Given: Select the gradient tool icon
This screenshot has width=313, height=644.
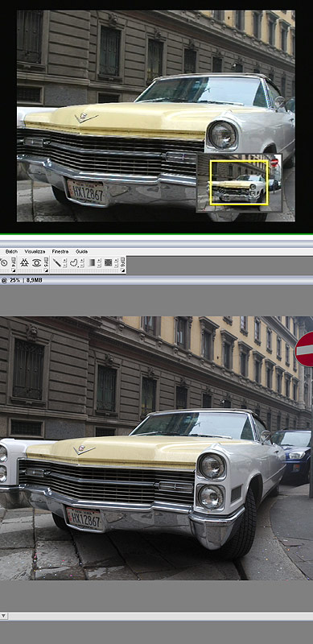Looking at the screenshot, I should pos(92,262).
